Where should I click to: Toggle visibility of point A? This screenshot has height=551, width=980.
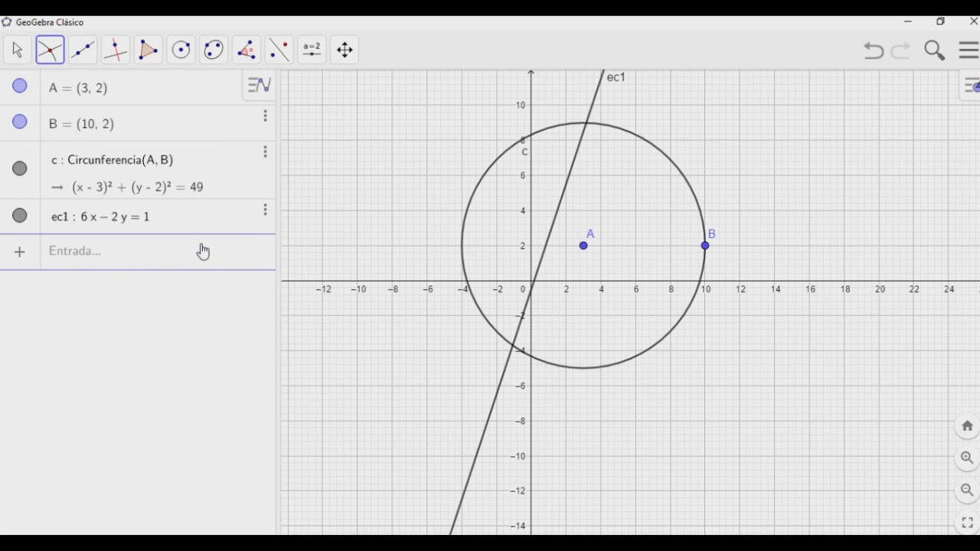[x=20, y=86]
